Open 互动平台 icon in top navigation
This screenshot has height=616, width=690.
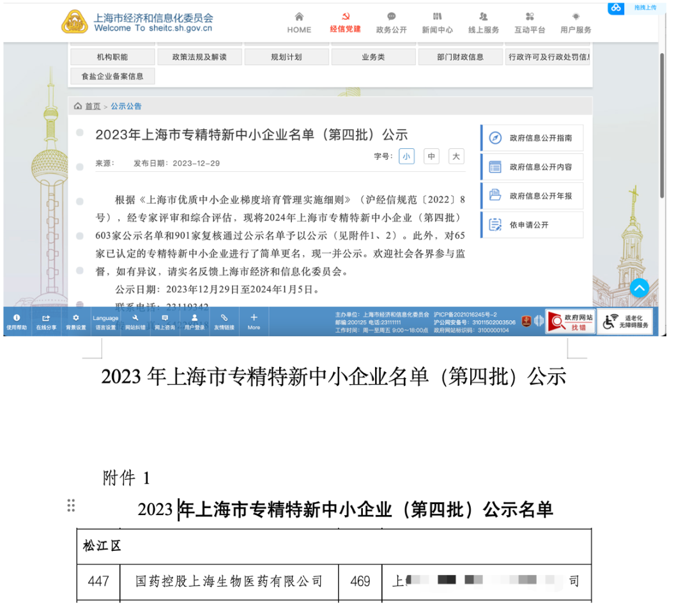[530, 17]
